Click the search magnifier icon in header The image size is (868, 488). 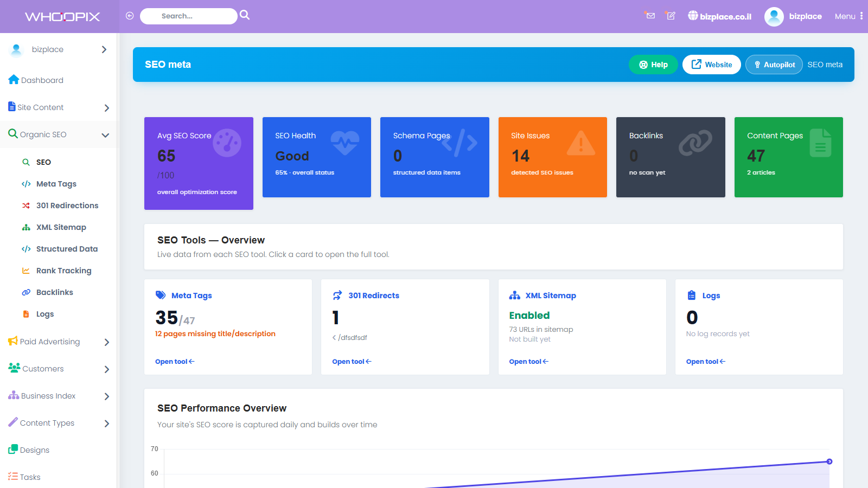click(x=245, y=15)
